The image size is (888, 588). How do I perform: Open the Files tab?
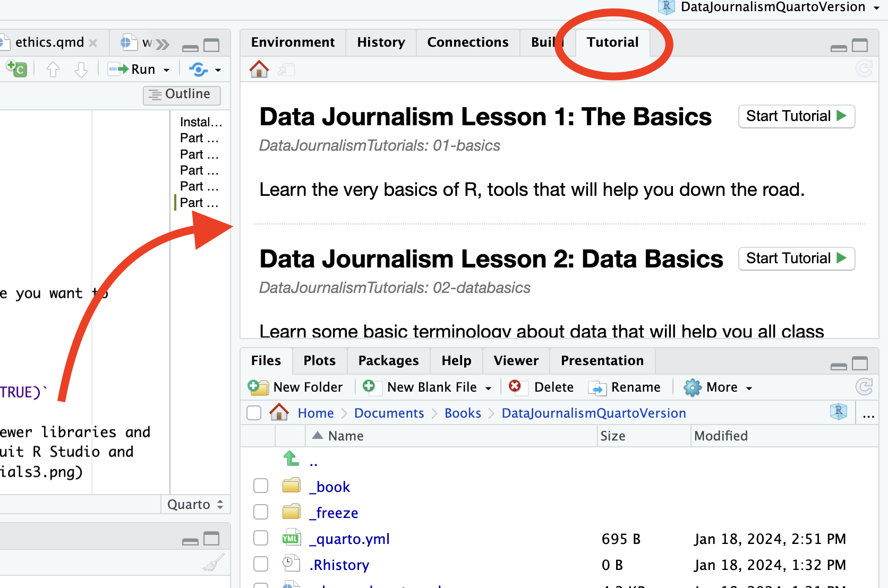pos(266,361)
